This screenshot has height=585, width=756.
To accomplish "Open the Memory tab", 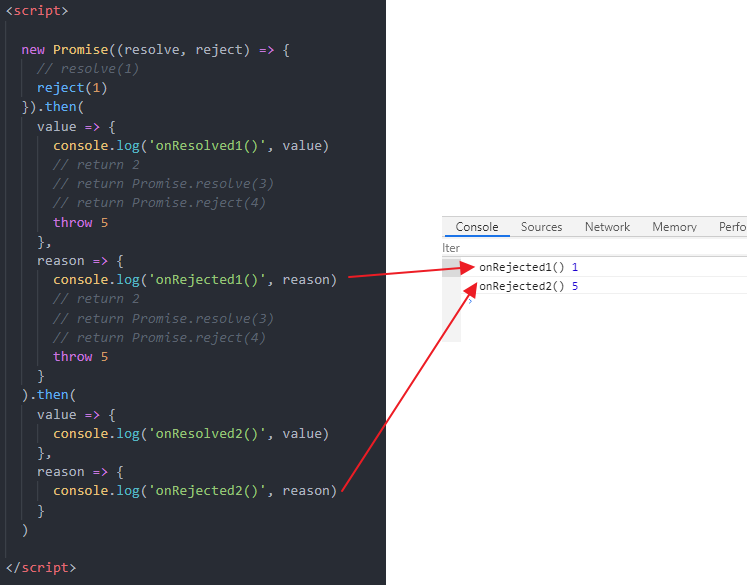I will coord(674,227).
